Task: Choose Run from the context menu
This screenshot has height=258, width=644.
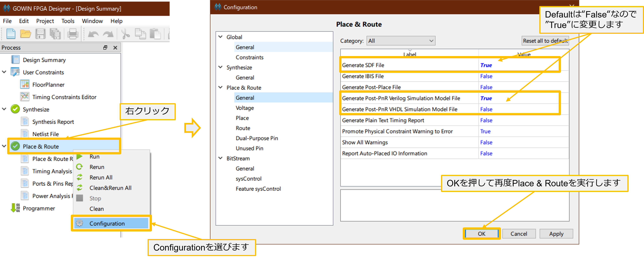Action: [x=94, y=156]
